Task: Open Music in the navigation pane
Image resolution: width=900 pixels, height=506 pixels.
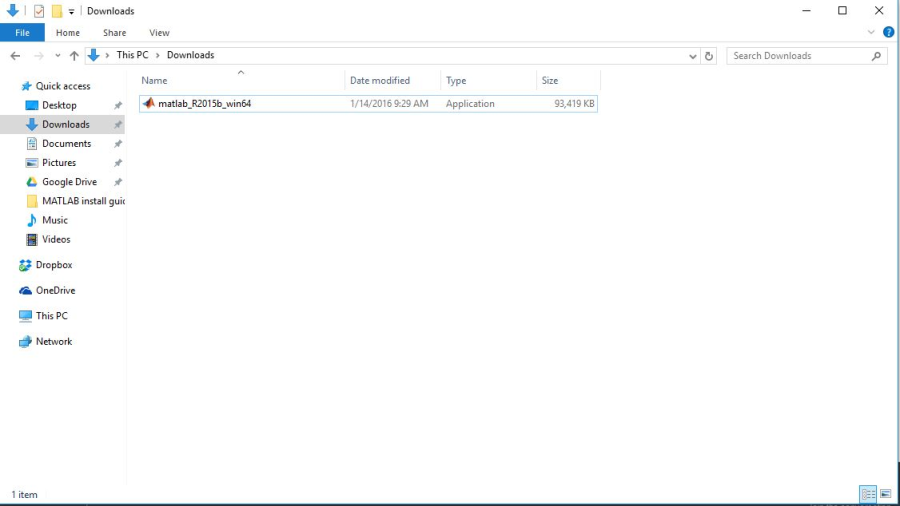Action: tap(55, 220)
